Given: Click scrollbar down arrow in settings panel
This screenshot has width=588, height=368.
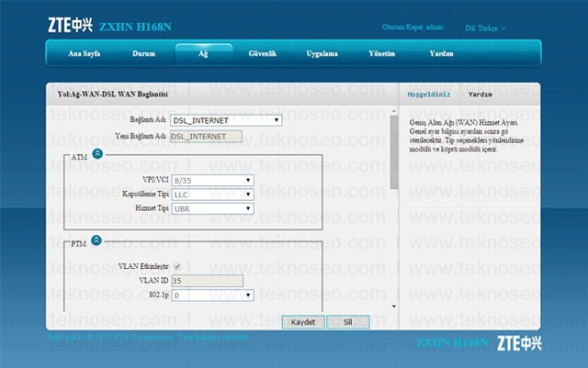Looking at the screenshot, I should (x=394, y=307).
